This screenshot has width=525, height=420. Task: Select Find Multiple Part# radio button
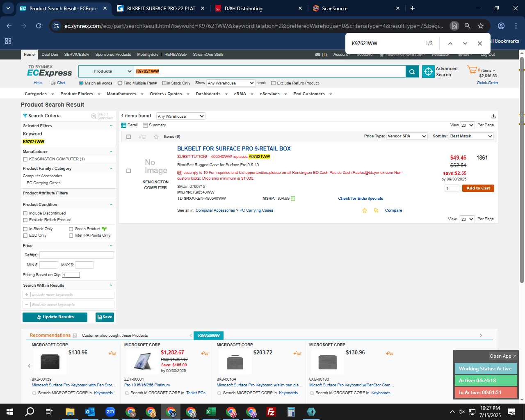(x=120, y=83)
